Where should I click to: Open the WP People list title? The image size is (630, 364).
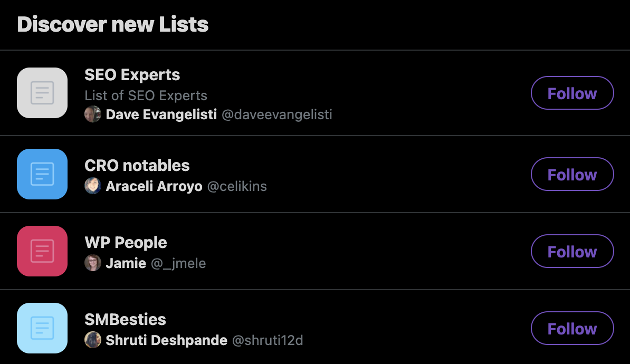(x=126, y=243)
